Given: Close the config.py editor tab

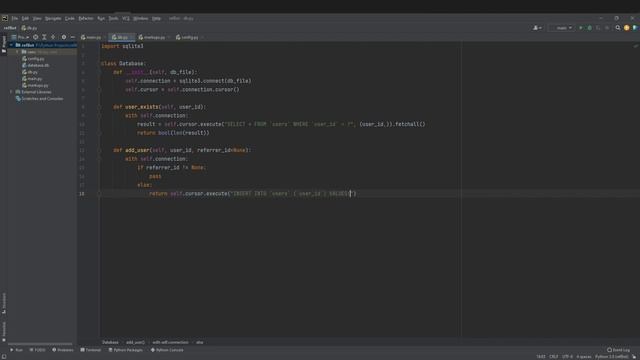Looking at the screenshot, I should 202,37.
